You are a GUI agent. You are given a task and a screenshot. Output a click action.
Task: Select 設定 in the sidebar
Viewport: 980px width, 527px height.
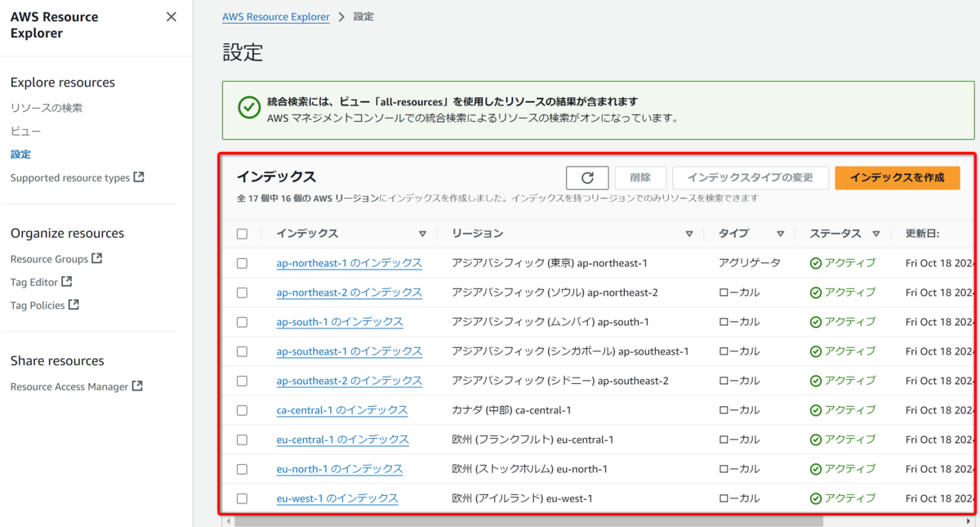coord(20,154)
